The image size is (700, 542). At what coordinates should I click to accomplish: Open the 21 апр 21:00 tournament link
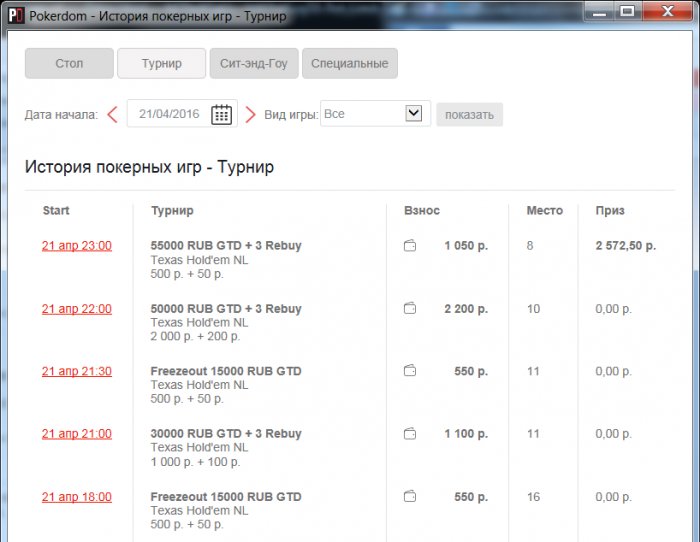(x=77, y=434)
